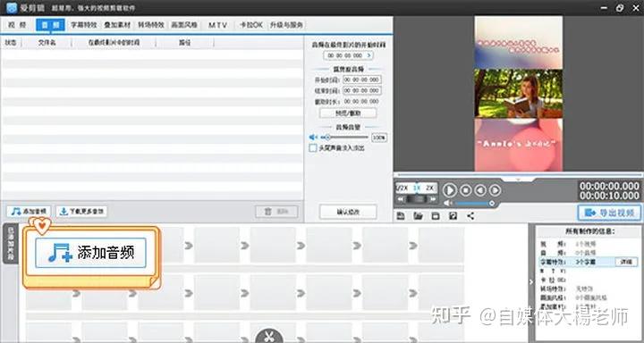Click the music note icon on the small 添加音频 button
Viewport: 644px width, 343px height.
point(16,212)
